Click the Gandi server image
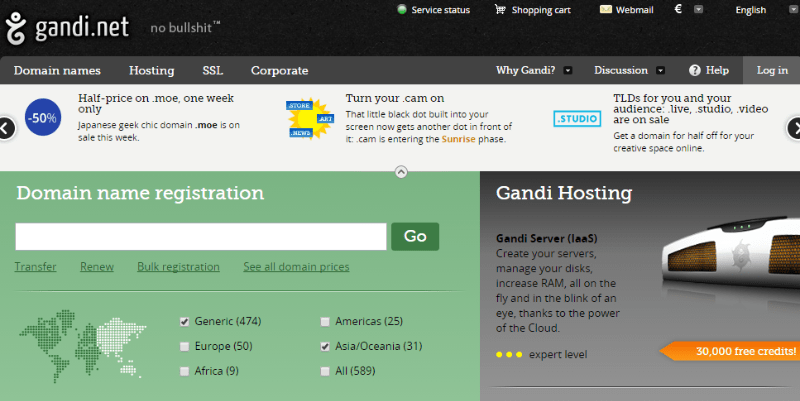 point(731,252)
